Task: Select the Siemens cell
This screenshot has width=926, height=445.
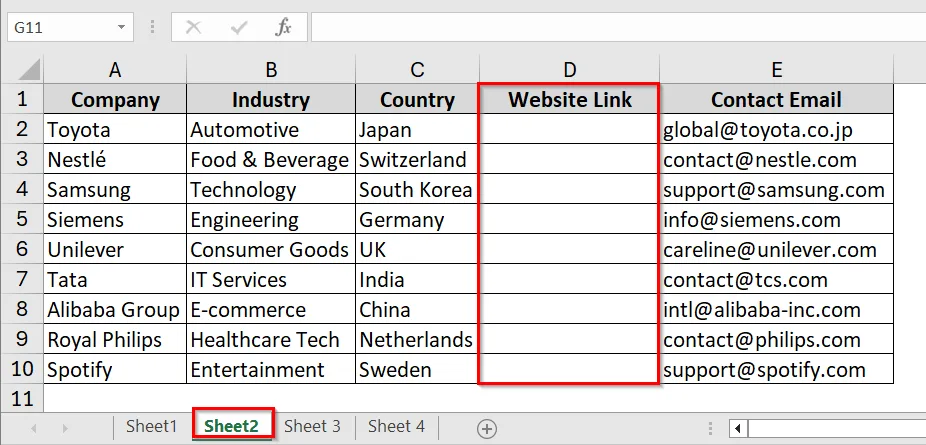Action: click(x=115, y=220)
